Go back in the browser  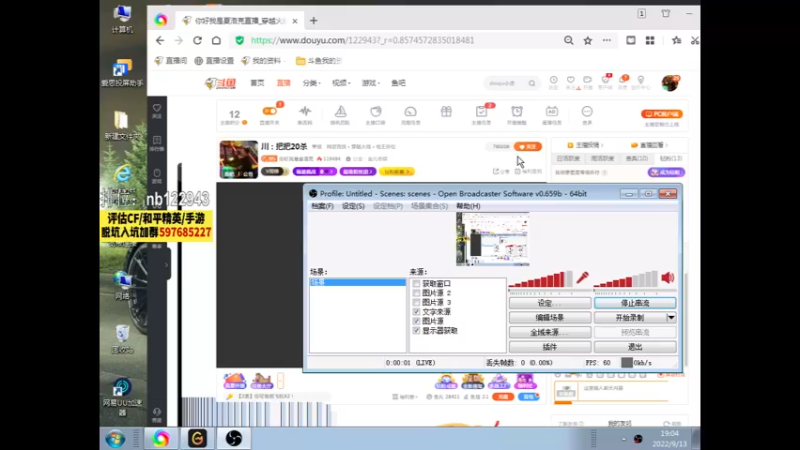tap(160, 40)
